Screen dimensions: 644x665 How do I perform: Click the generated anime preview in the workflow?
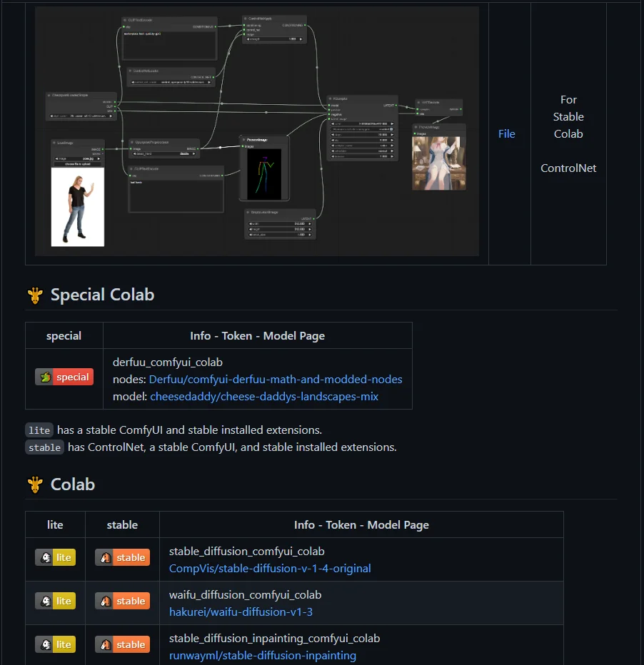pyautogui.click(x=439, y=163)
